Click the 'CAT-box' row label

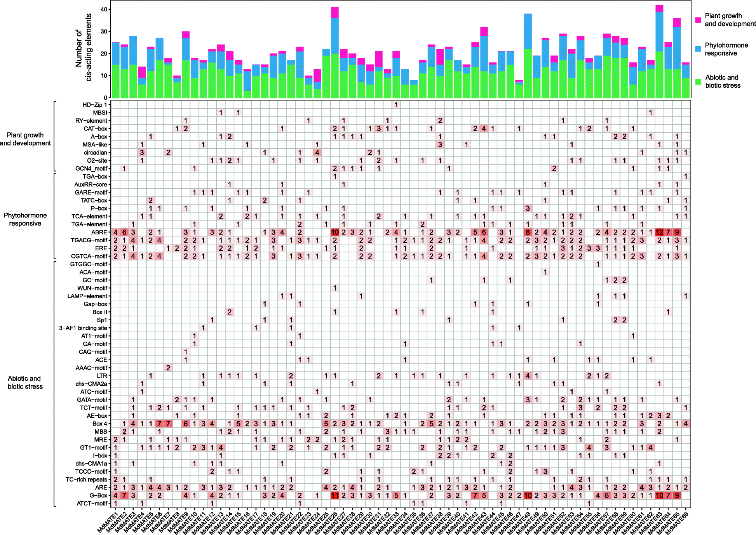(x=95, y=129)
